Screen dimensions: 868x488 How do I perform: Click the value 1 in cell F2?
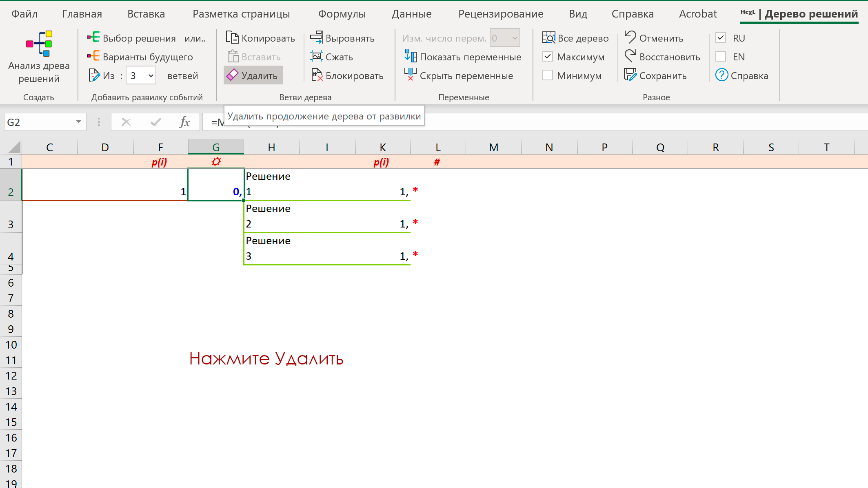[x=183, y=192]
